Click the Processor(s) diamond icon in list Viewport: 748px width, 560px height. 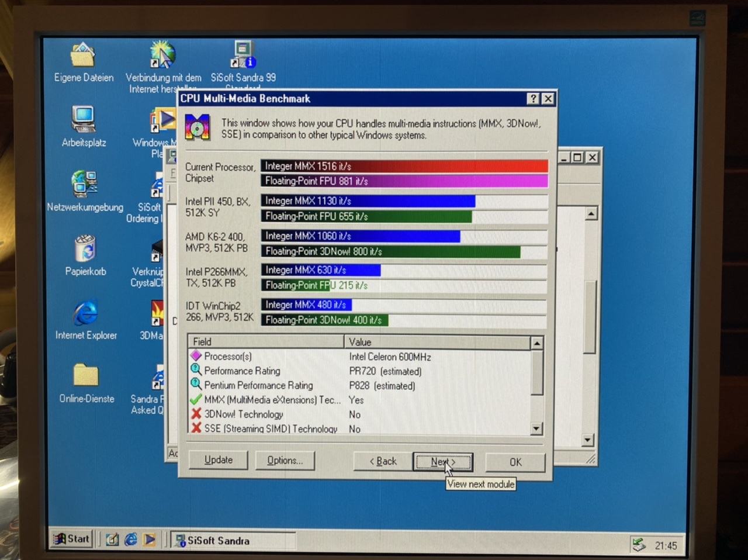(x=196, y=355)
